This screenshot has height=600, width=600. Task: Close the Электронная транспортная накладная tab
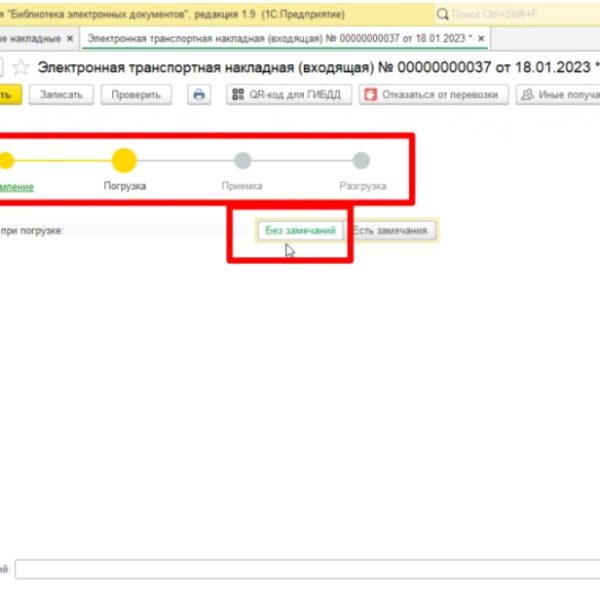pos(481,38)
